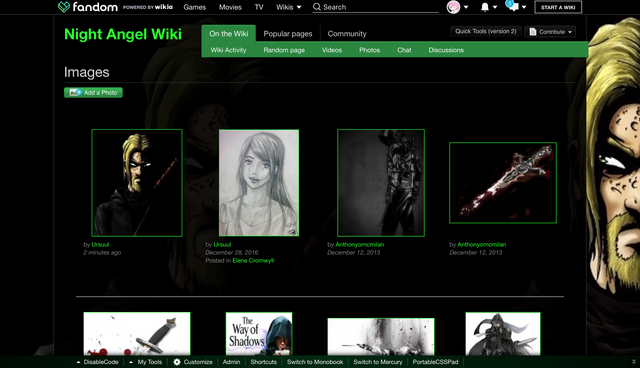Open the Videos section
The width and height of the screenshot is (640, 368).
coord(332,50)
